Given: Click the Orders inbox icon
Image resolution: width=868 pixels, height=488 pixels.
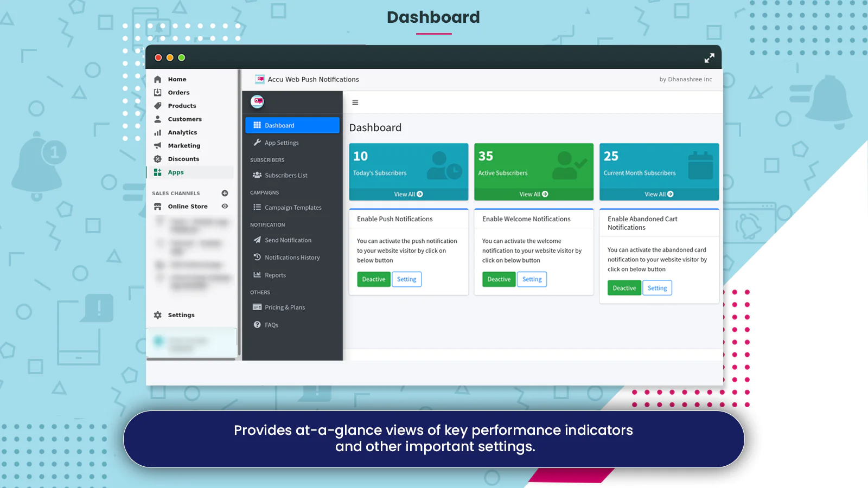Looking at the screenshot, I should pyautogui.click(x=158, y=92).
